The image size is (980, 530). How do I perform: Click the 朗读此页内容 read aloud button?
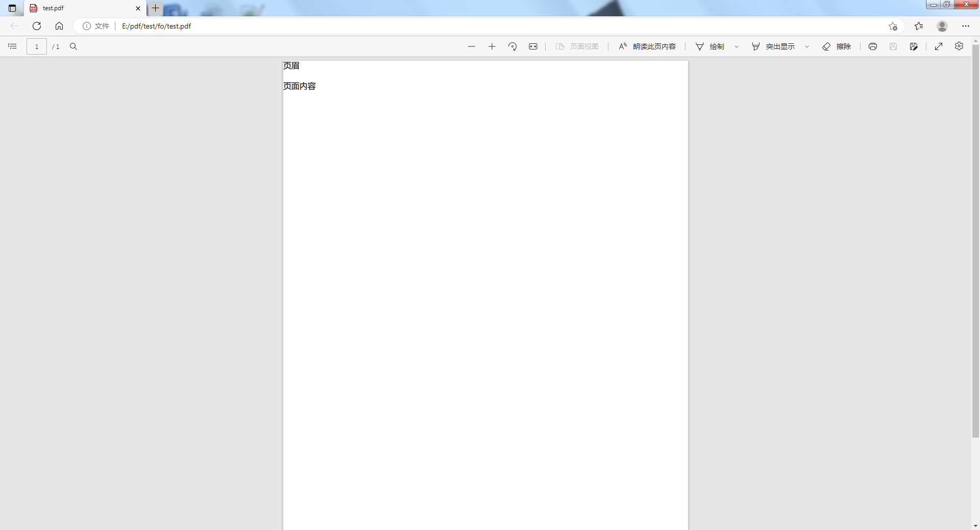[x=647, y=46]
